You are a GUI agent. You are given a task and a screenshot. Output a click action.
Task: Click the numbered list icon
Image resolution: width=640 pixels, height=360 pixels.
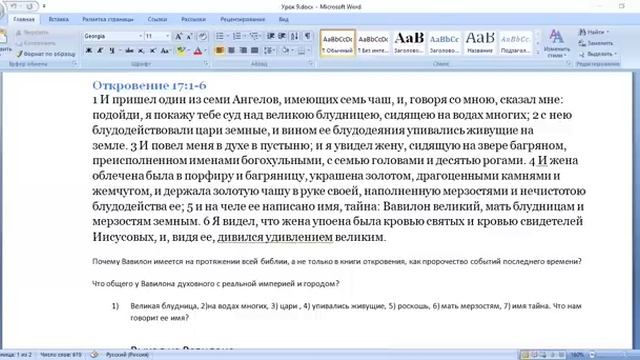(x=236, y=36)
